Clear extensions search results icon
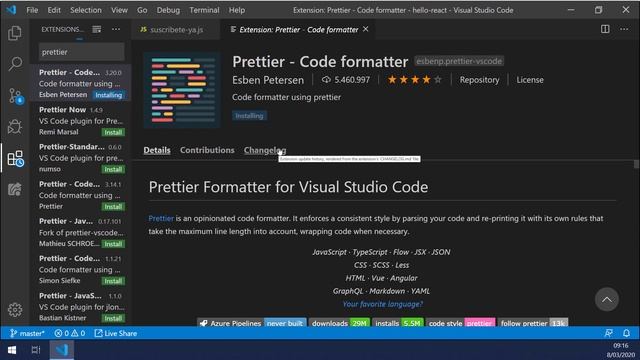Viewport: 640px width, 360px height. [96, 29]
